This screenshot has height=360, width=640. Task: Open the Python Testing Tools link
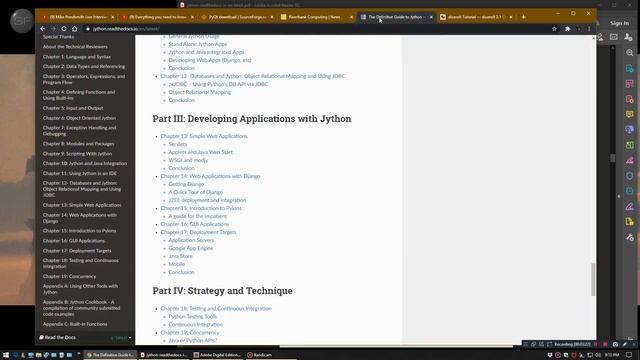193,316
